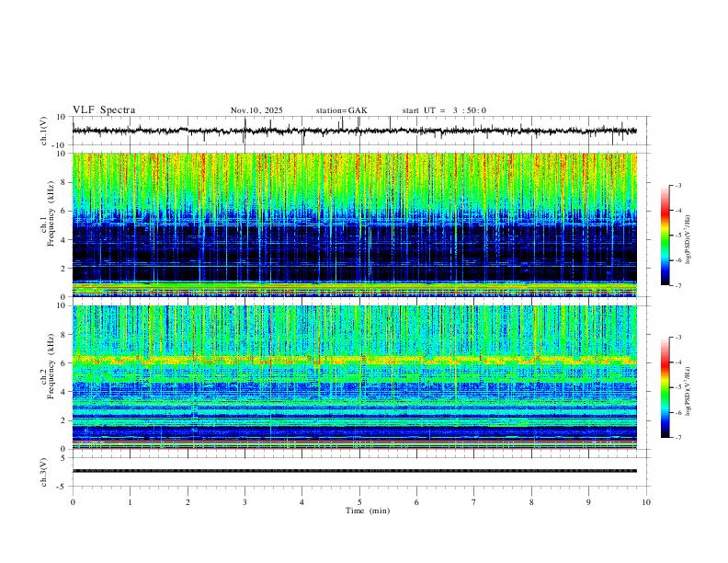Click the "2" kHz tick on ch.2 frequency axis

tap(64, 420)
